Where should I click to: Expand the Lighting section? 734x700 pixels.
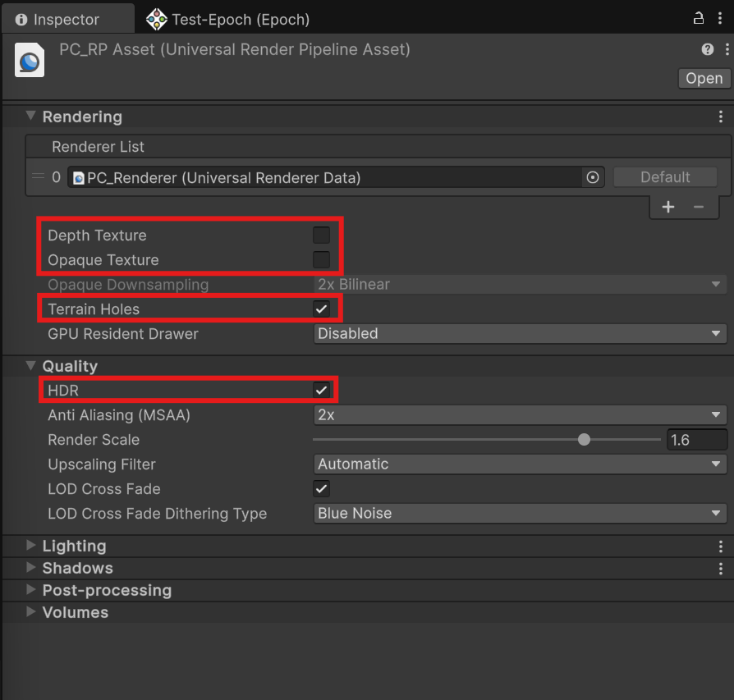pos(31,545)
